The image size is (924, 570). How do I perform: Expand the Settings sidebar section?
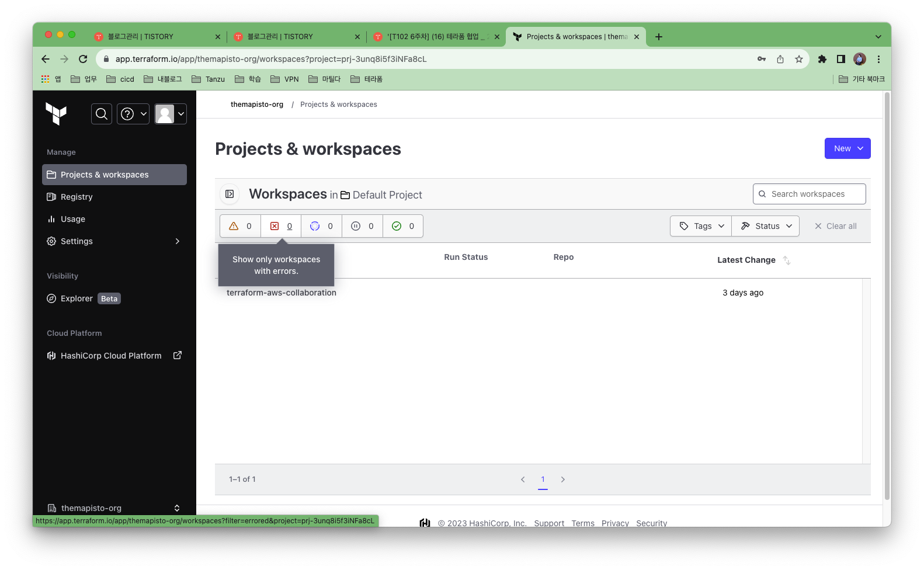click(114, 241)
